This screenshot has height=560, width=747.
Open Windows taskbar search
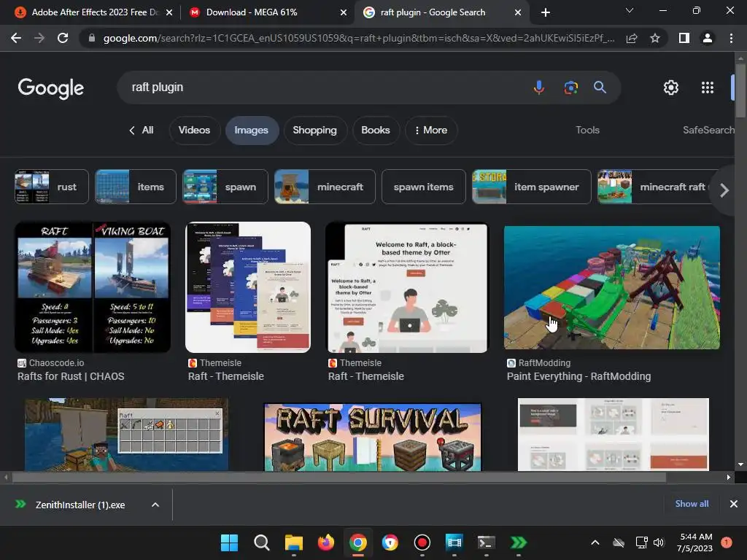tap(262, 542)
